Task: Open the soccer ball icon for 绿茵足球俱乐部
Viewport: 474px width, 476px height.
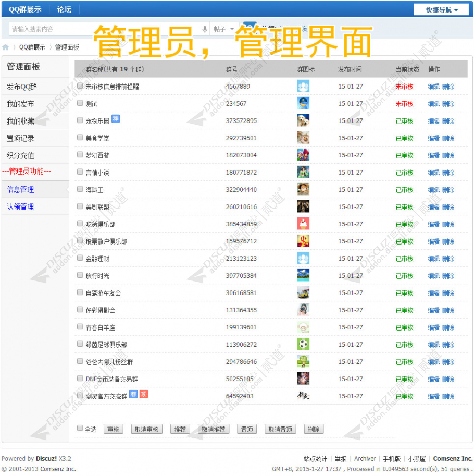Action: click(303, 344)
